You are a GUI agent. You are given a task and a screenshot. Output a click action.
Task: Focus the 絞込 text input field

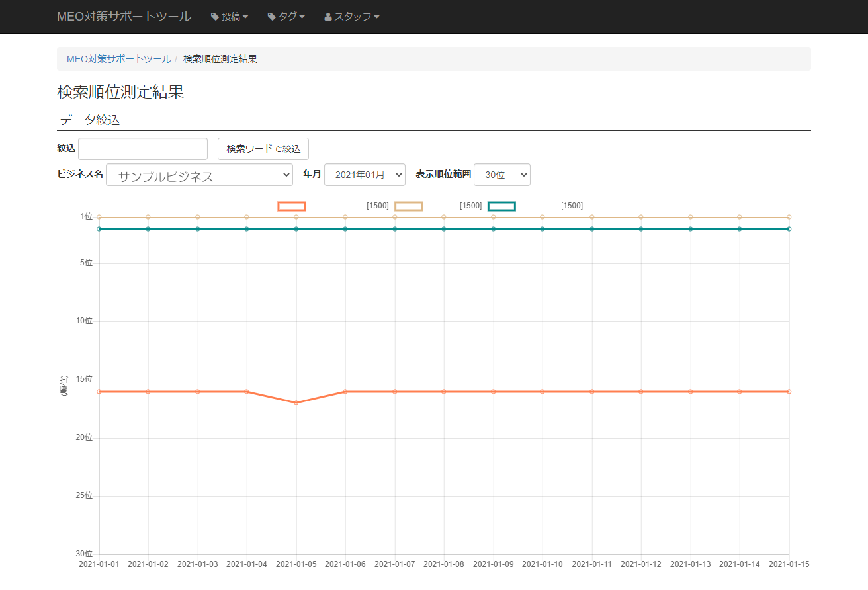coord(143,149)
